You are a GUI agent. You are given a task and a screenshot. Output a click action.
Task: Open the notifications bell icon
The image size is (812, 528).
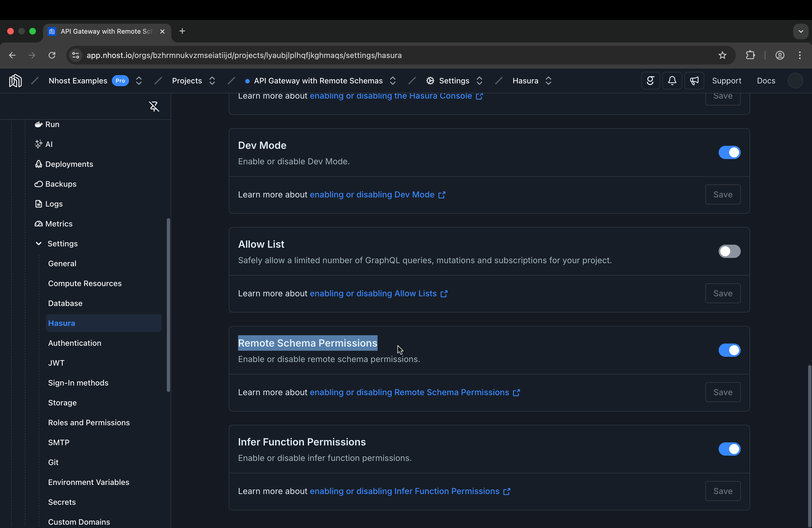pos(672,81)
